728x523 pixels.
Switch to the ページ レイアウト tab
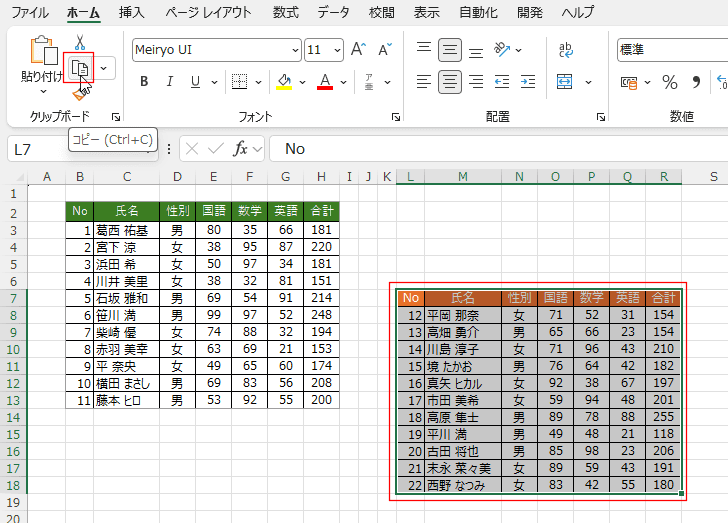click(208, 12)
